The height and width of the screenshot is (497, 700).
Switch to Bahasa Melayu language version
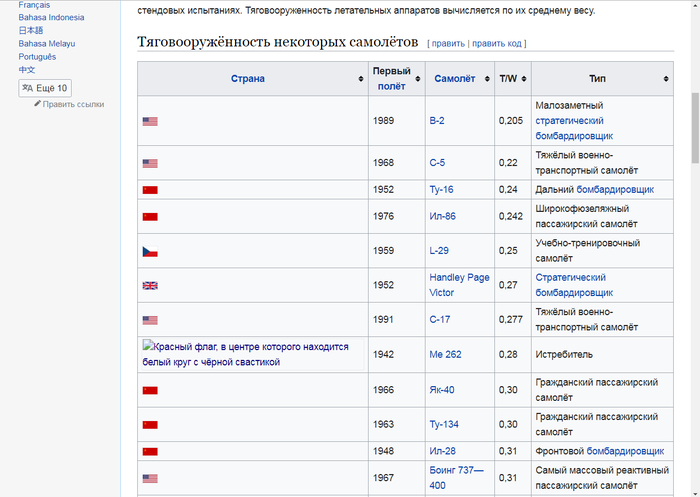coord(46,44)
